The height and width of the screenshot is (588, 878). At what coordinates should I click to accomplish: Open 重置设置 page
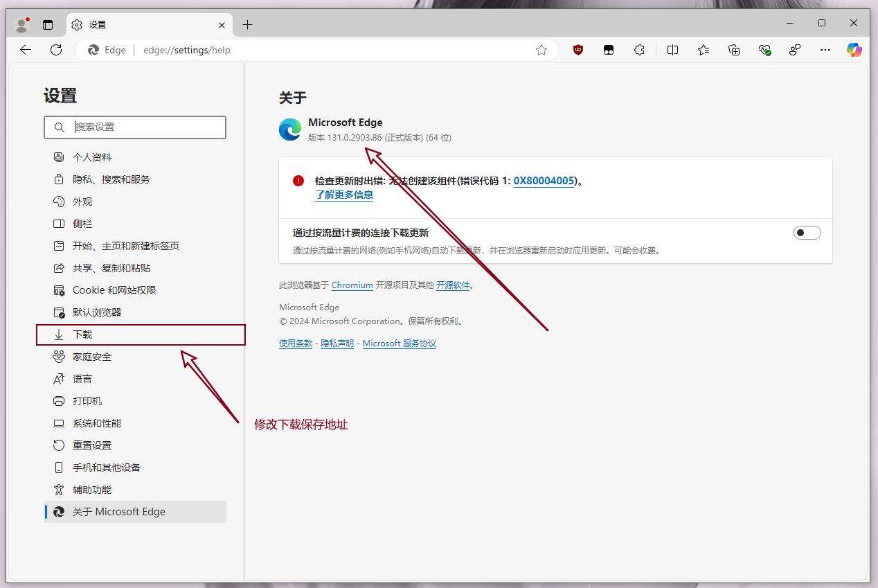[135, 445]
